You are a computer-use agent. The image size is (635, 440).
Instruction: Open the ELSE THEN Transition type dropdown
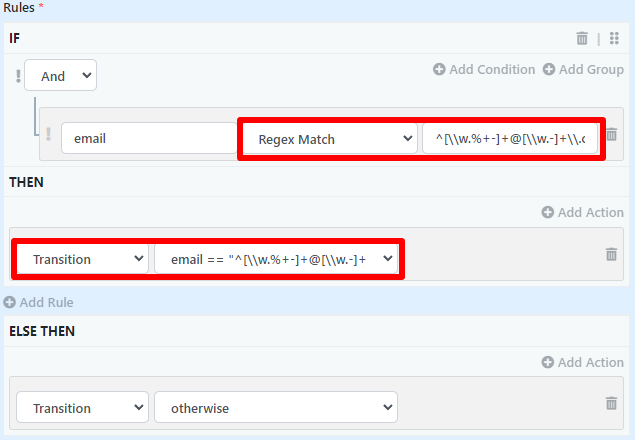click(83, 408)
